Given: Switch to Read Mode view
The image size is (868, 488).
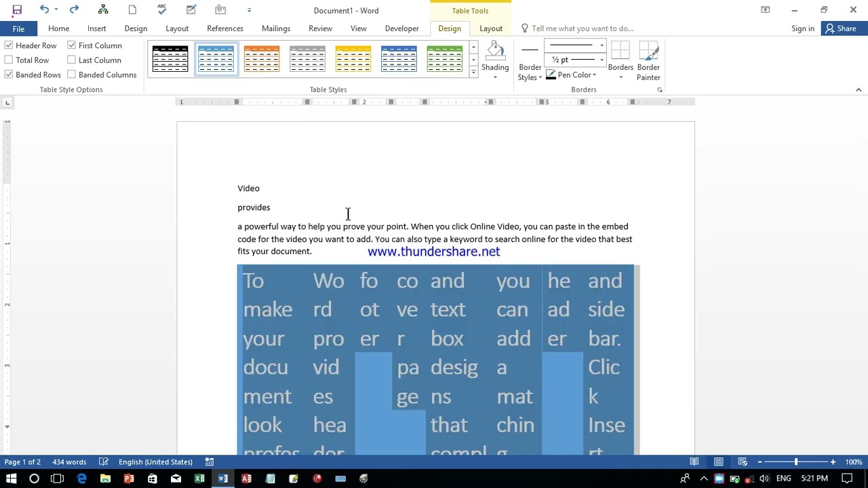Looking at the screenshot, I should click(x=694, y=462).
